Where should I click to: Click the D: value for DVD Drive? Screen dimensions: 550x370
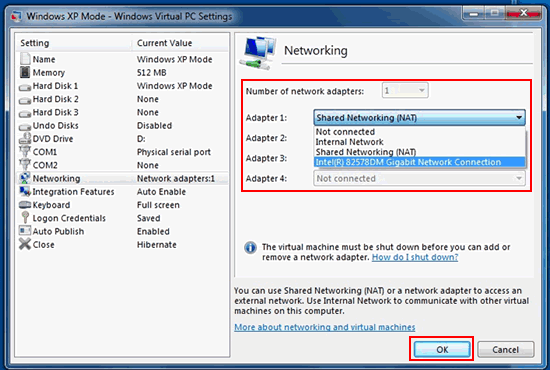click(x=141, y=139)
